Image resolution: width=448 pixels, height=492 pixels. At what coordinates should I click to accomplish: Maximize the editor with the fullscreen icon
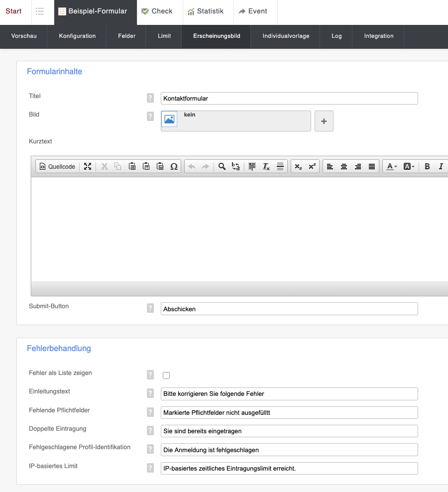click(x=88, y=167)
